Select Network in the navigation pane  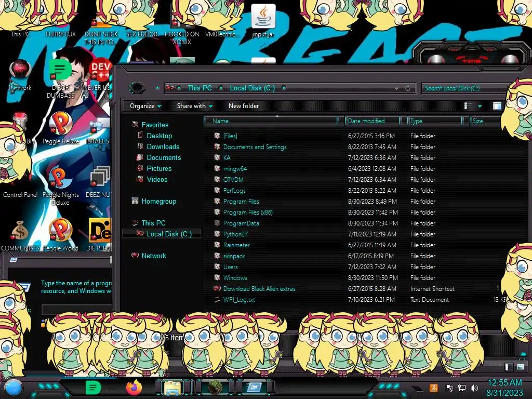click(x=154, y=256)
